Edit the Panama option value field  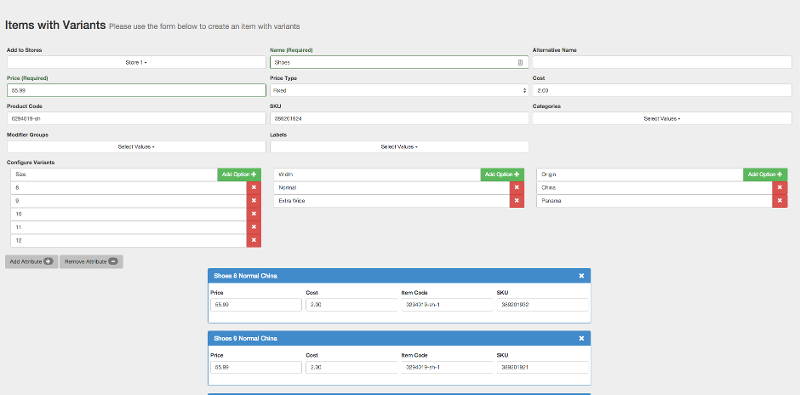click(x=655, y=201)
